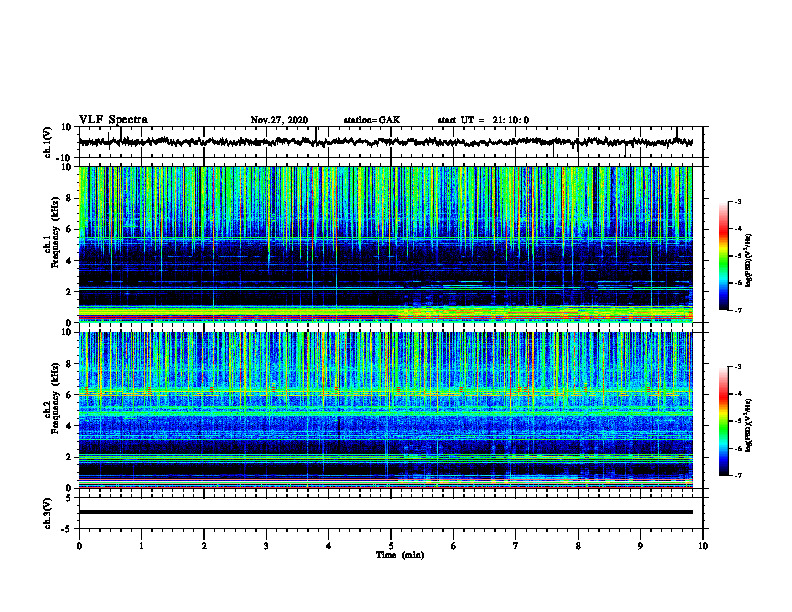792x612 pixels.
Task: Click the ch.1 "Frequency (kHz)" axis label
Action: pyautogui.click(x=55, y=233)
